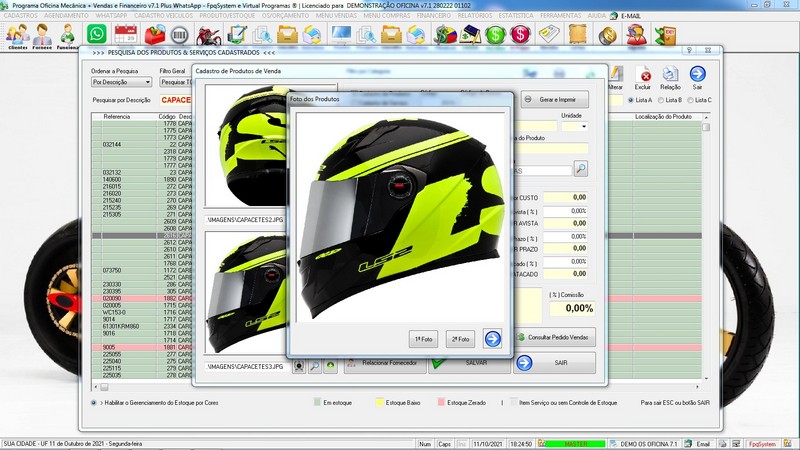Click the gold coin toolbar icon

[x=607, y=35]
